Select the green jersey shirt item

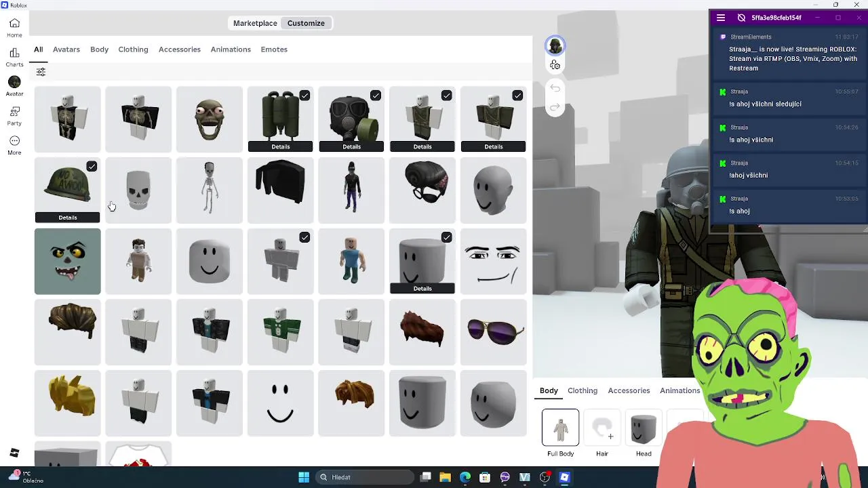(281, 332)
